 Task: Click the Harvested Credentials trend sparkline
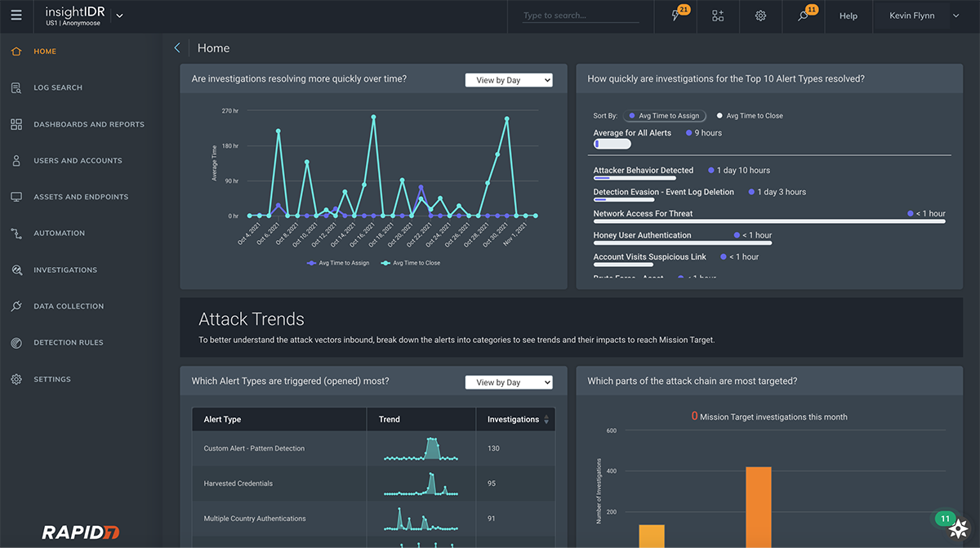pyautogui.click(x=421, y=483)
